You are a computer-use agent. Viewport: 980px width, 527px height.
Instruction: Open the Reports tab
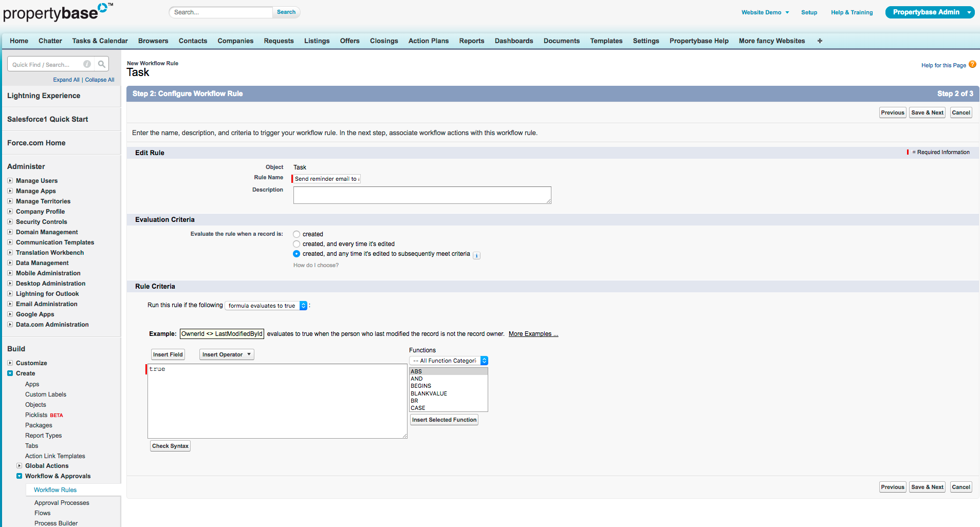(472, 41)
